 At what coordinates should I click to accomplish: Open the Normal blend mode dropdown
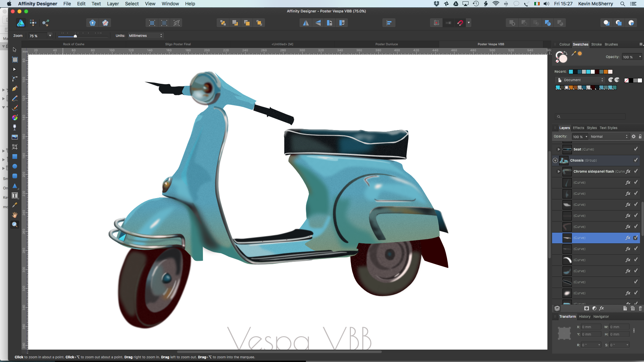[609, 136]
